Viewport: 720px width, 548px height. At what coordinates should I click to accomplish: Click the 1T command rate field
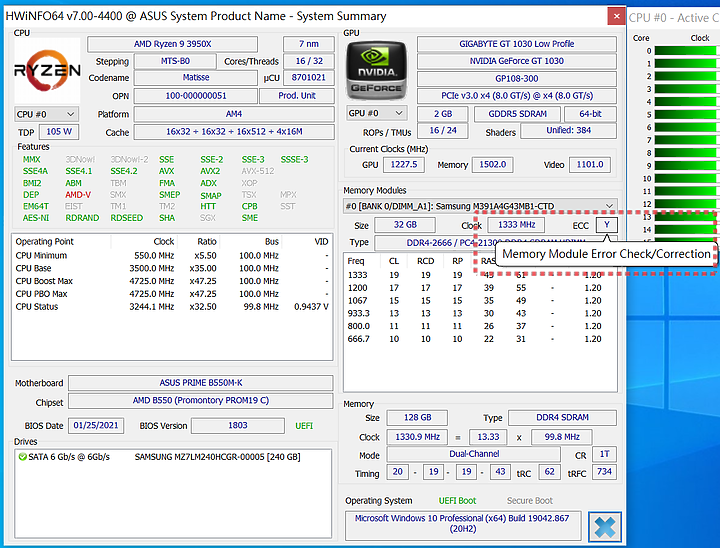pyautogui.click(x=604, y=454)
